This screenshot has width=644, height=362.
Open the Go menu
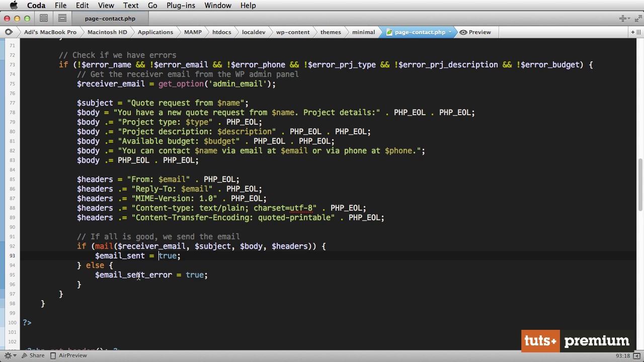coord(152,6)
